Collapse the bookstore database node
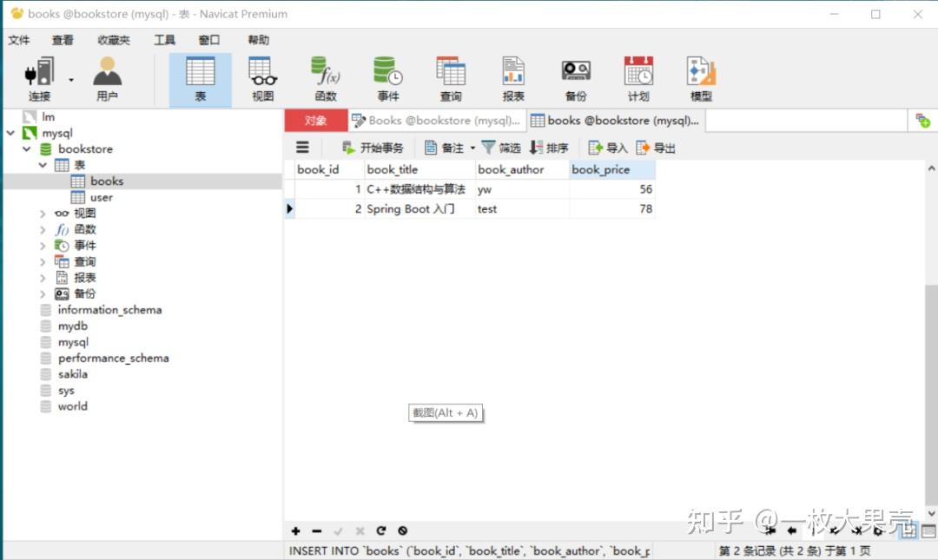The width and height of the screenshot is (938, 560). [26, 148]
